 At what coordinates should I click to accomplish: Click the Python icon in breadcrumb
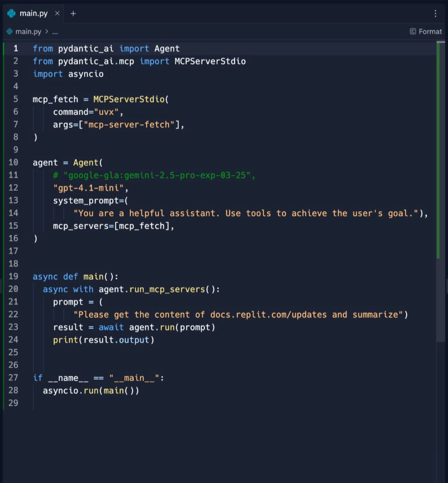coord(10,31)
